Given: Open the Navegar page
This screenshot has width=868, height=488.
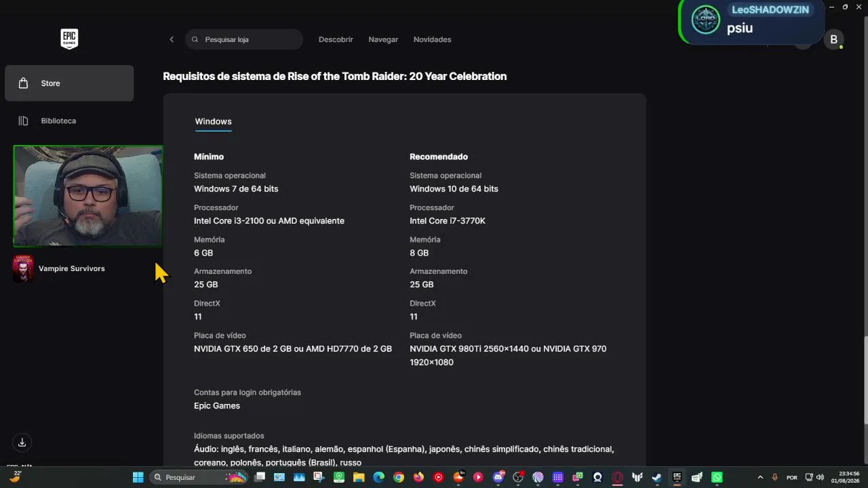Looking at the screenshot, I should [383, 39].
